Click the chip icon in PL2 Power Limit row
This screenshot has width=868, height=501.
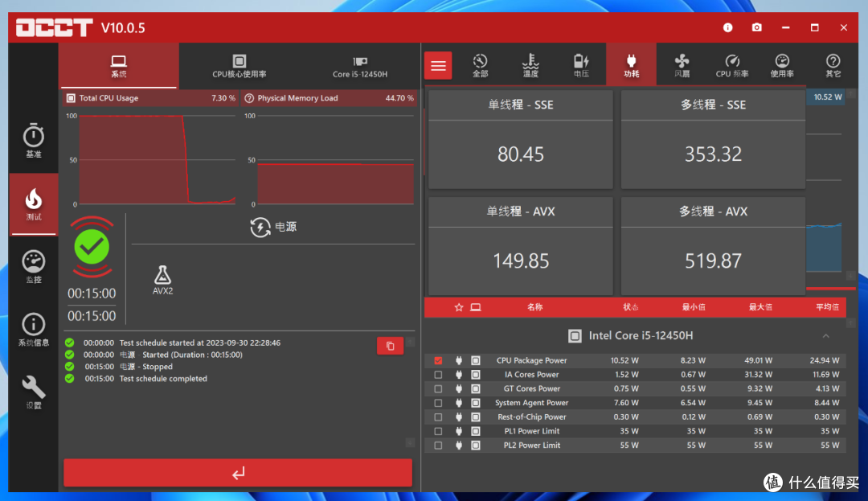(476, 445)
